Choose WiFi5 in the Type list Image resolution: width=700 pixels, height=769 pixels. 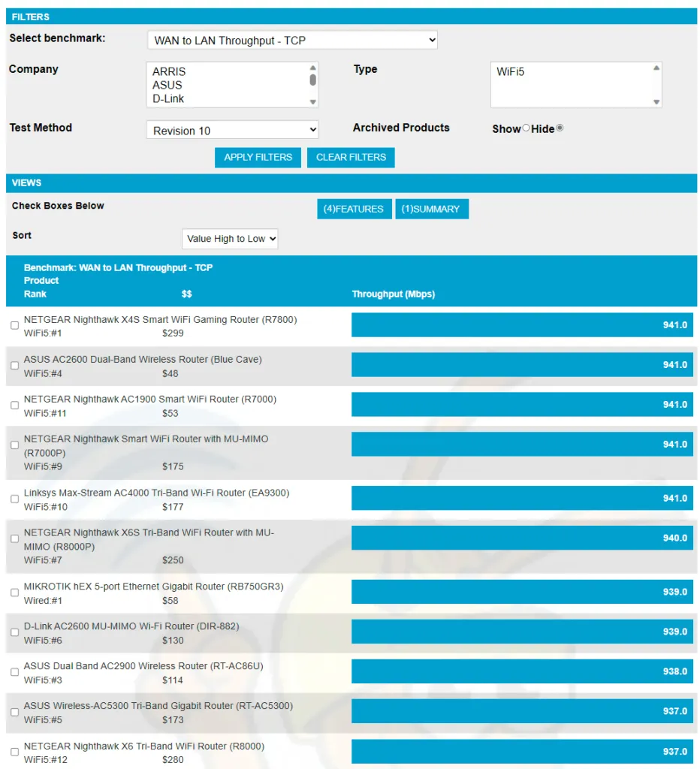511,72
